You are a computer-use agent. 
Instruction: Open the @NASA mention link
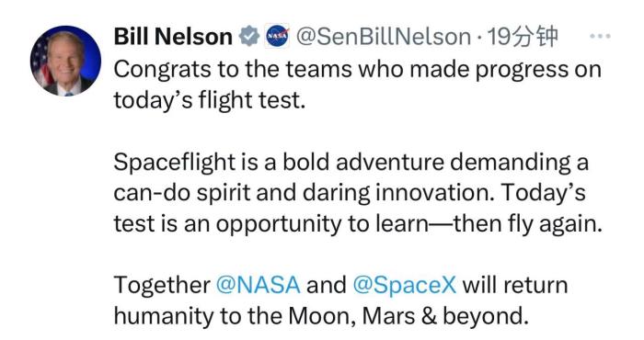click(258, 284)
